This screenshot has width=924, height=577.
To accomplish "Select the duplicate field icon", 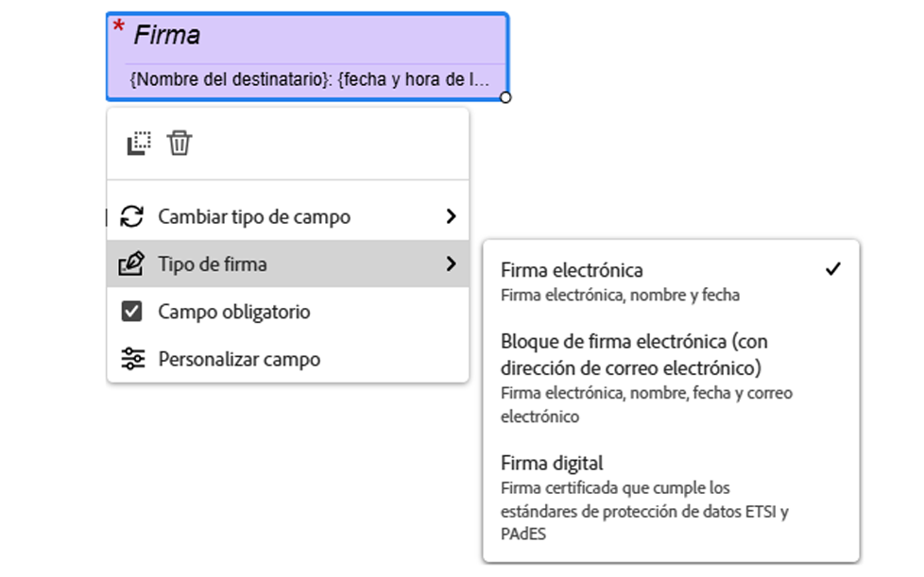I will (x=139, y=144).
